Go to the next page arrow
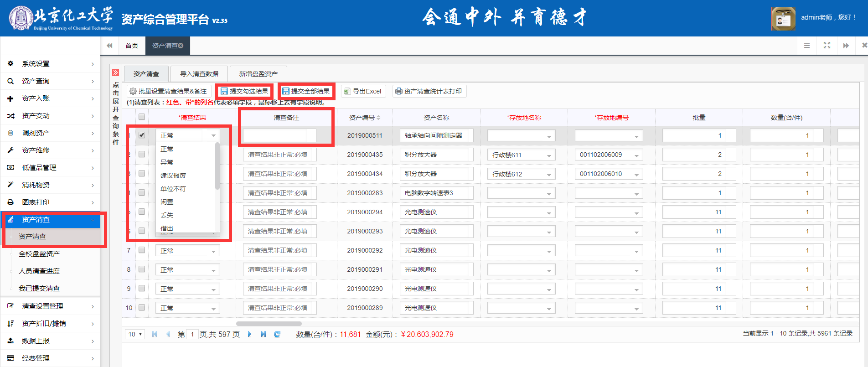Image resolution: width=868 pixels, height=367 pixels. coord(249,334)
